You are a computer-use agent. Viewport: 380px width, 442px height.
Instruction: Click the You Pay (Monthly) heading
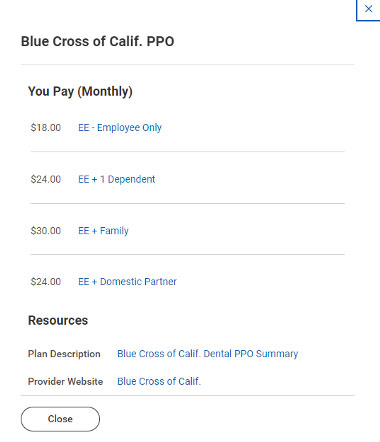click(80, 91)
